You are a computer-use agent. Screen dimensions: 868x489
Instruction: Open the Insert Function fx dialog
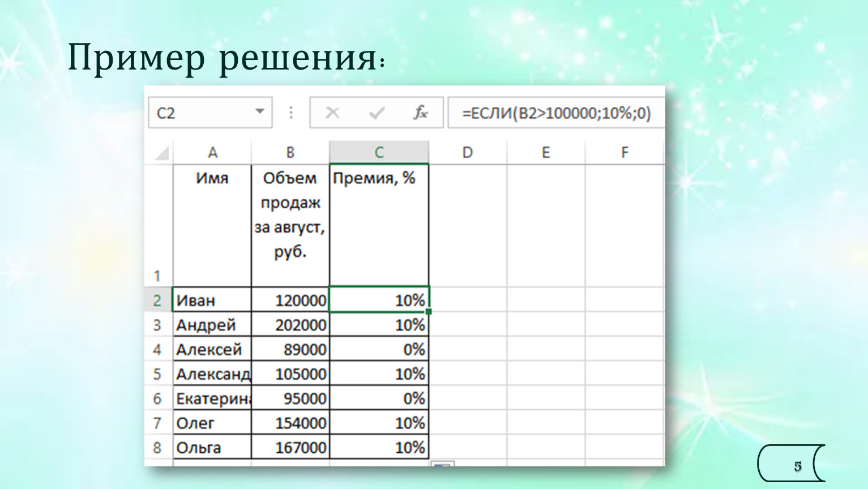420,113
